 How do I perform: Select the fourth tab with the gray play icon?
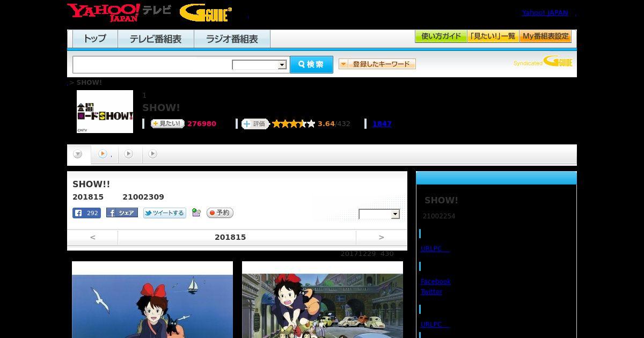tap(153, 154)
